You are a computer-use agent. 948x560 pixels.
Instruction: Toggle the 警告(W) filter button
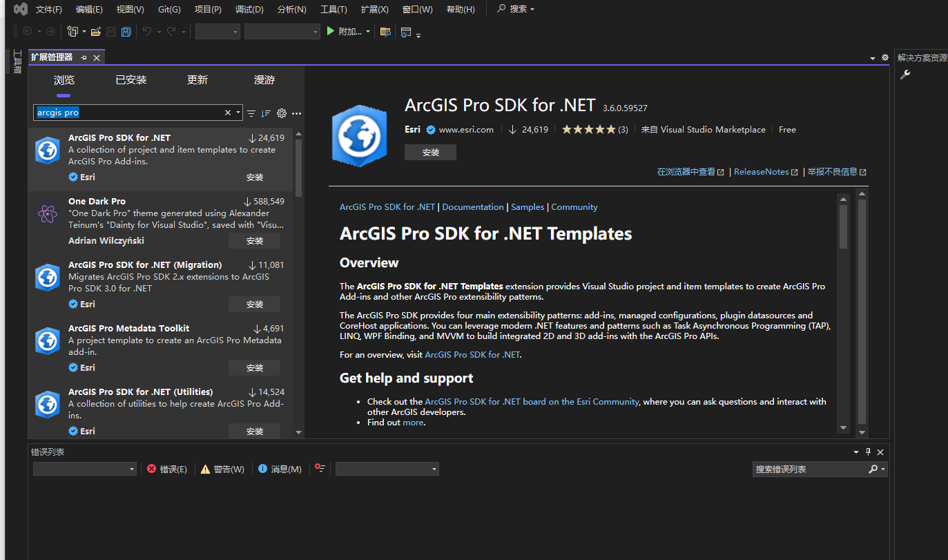(x=222, y=469)
